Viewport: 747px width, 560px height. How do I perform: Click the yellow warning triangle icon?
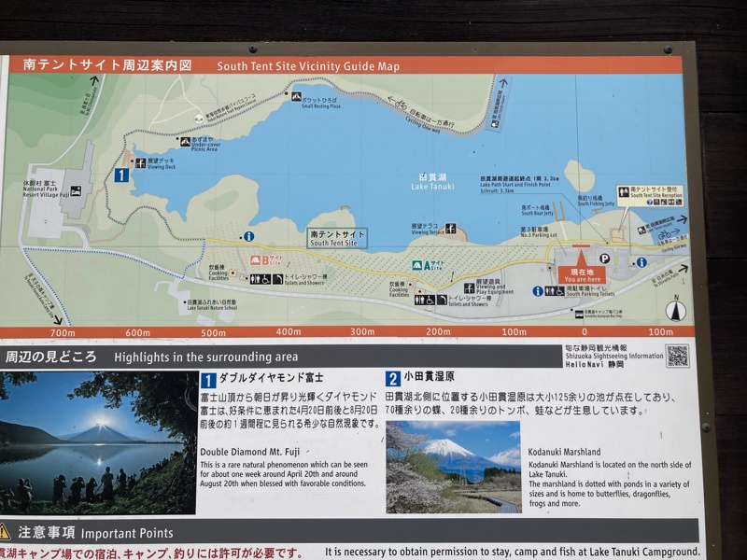click(x=4, y=532)
